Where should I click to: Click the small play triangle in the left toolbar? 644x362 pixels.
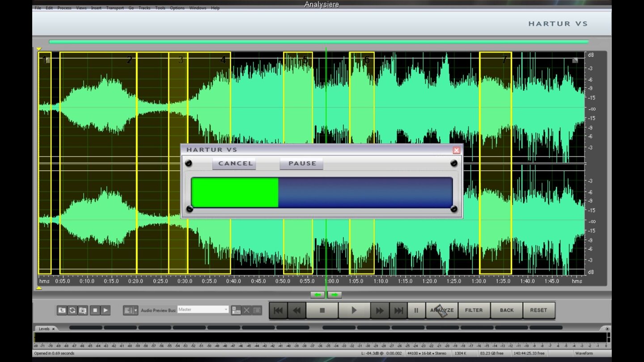[x=106, y=310]
